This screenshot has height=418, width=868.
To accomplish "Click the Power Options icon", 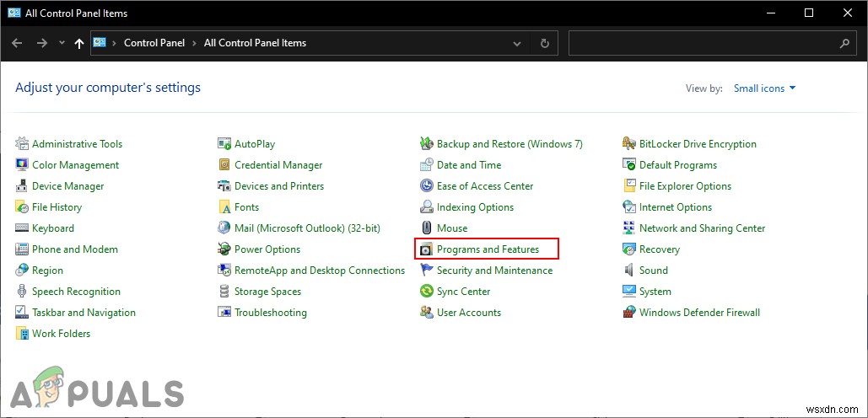I will click(x=224, y=249).
